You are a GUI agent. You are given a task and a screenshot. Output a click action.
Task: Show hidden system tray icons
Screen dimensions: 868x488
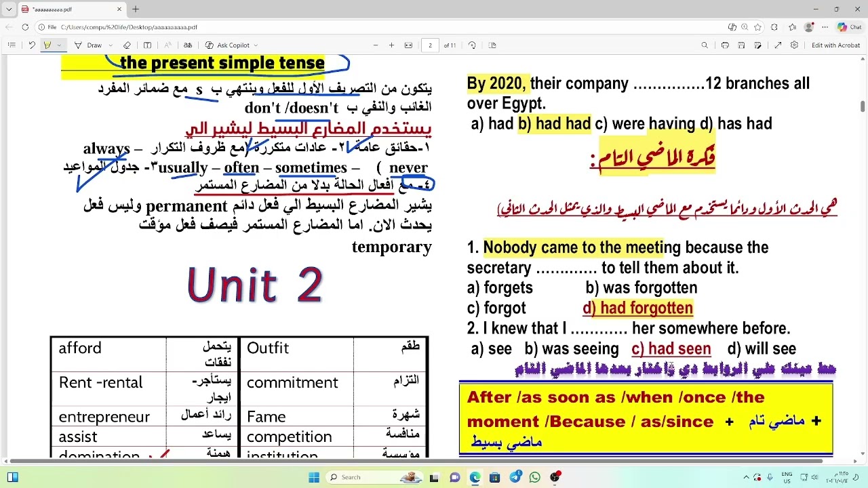coord(747,477)
